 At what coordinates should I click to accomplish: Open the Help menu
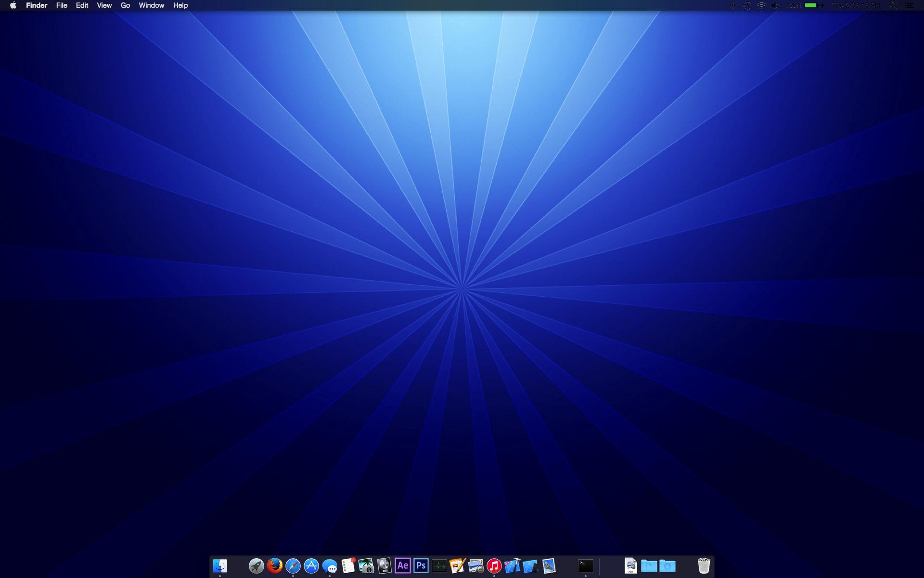coord(180,5)
